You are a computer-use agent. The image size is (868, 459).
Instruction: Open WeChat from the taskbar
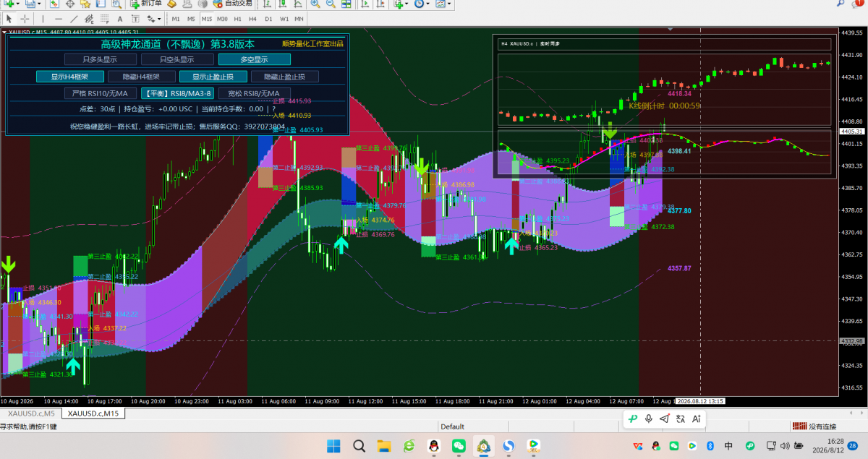click(x=458, y=446)
